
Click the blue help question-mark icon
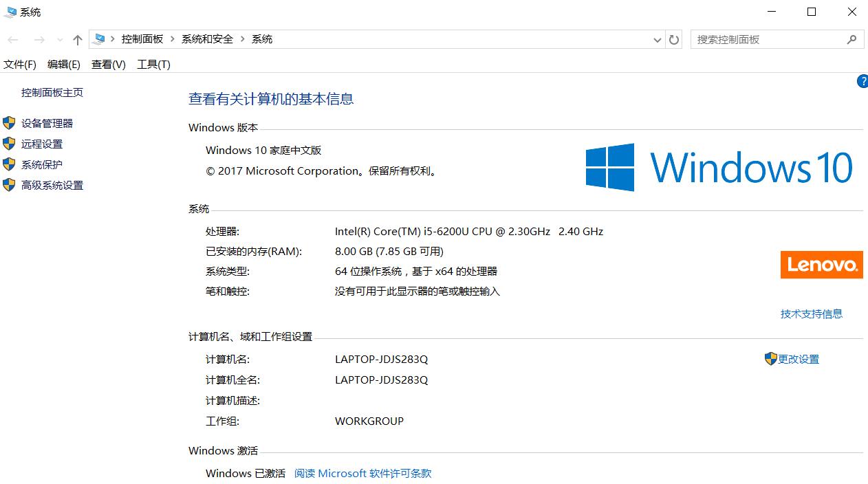pos(862,81)
